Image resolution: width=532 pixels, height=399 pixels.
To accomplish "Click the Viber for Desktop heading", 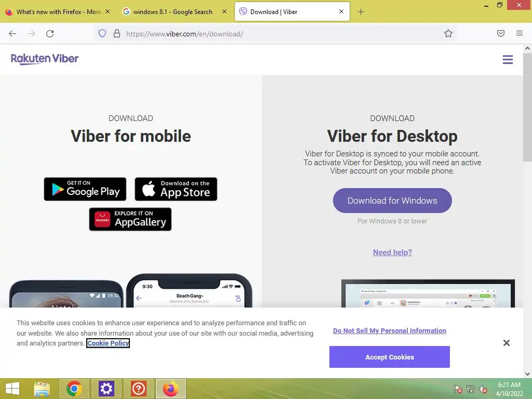I will pos(392,137).
